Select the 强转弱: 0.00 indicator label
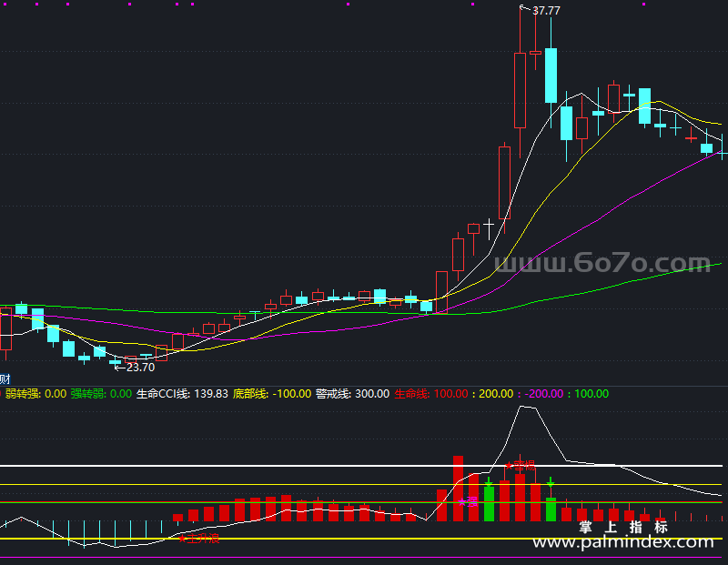This screenshot has width=728, height=565. 101,394
